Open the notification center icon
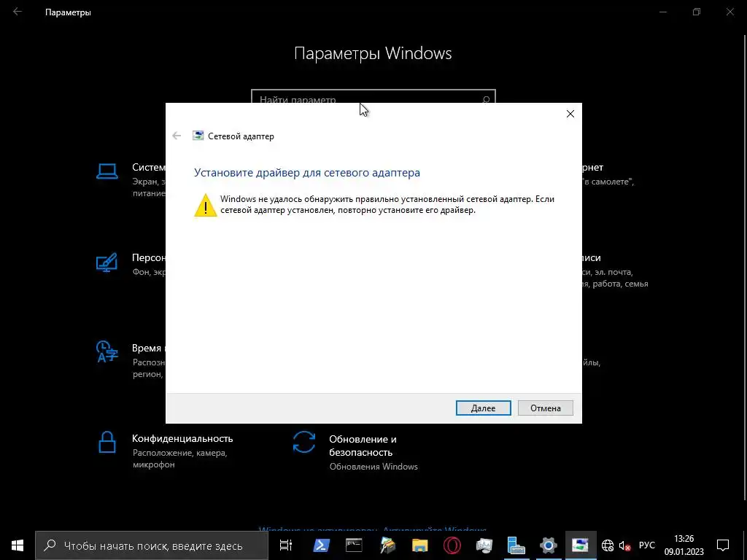 723,545
